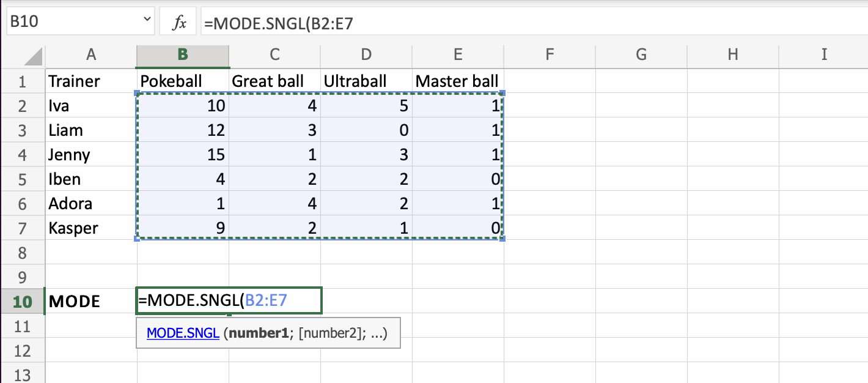
Task: Select column B header
Action: click(x=183, y=55)
